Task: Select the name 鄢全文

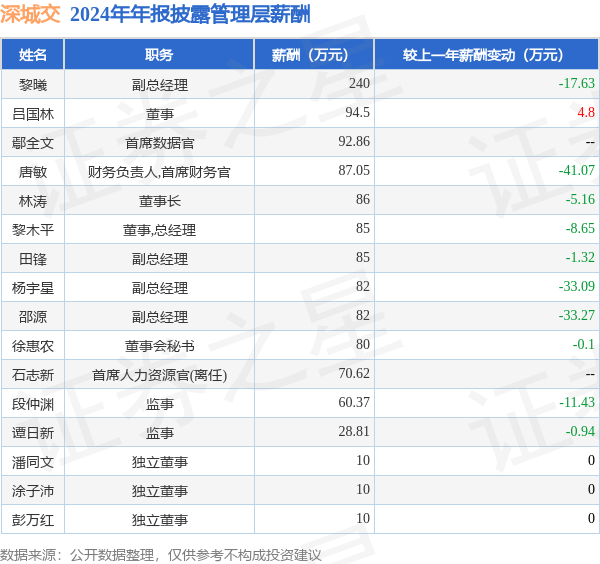Action: pos(33,143)
